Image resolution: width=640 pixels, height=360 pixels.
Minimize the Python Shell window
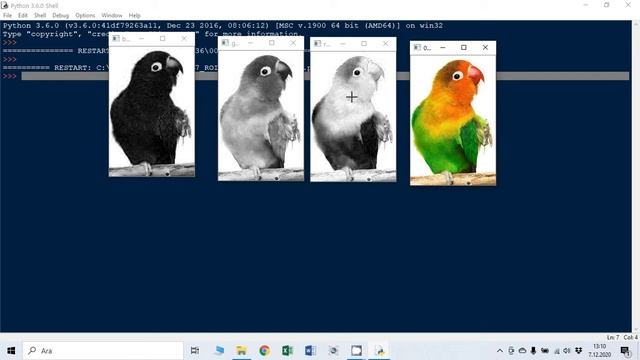pyautogui.click(x=586, y=5)
